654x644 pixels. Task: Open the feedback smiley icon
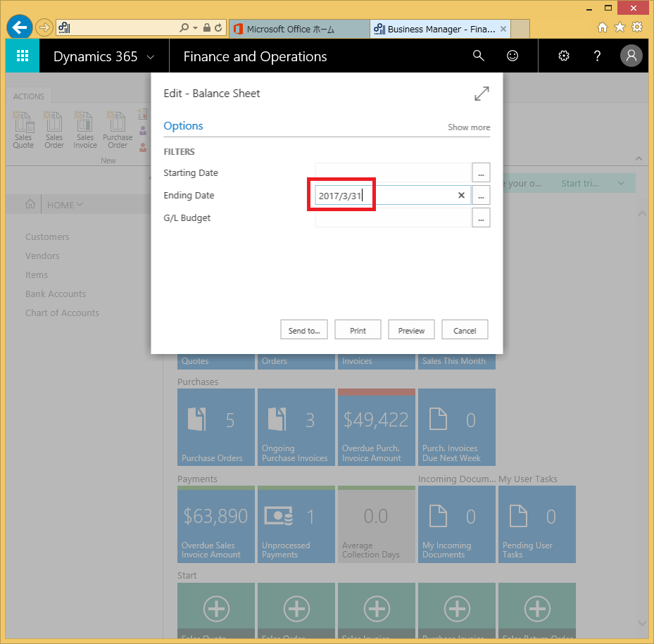[512, 56]
